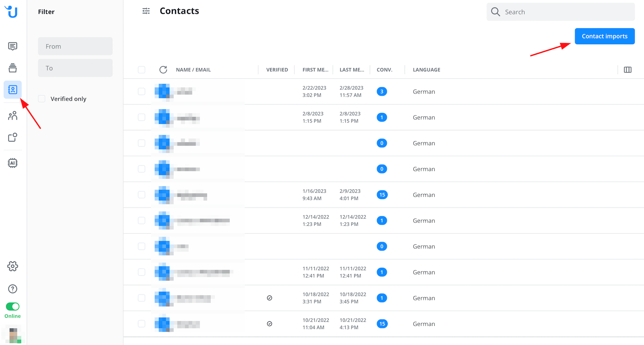Open the conversations chat icon in sidebar
644x345 pixels.
point(13,46)
